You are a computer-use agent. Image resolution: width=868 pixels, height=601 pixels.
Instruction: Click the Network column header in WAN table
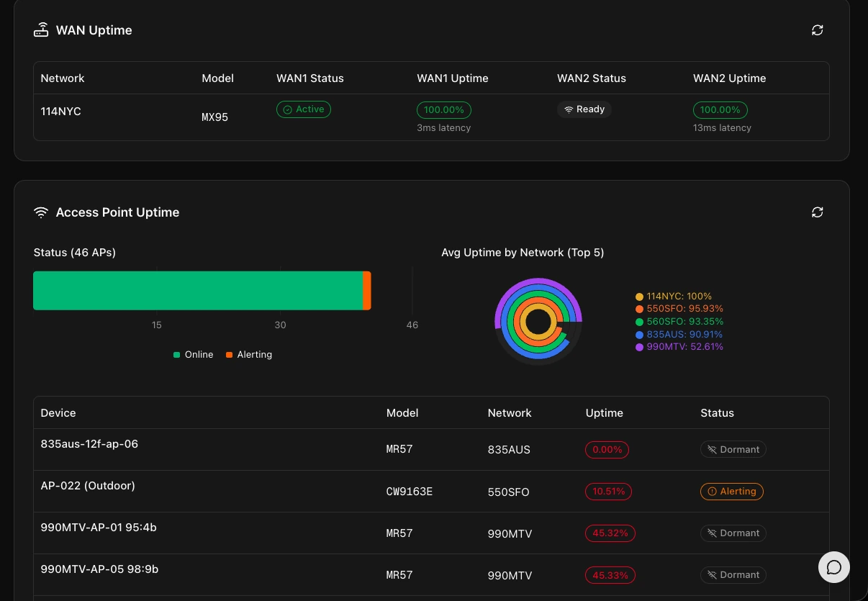(x=63, y=78)
